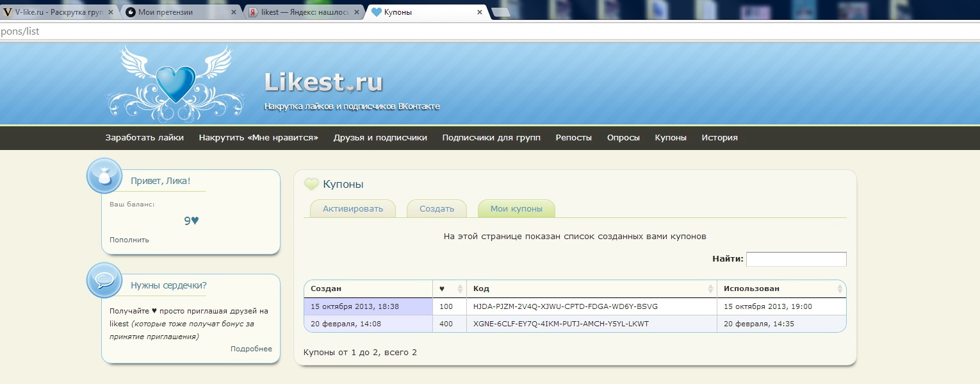Switch to the likest Яндекс browser tab
The image size is (980, 384).
(x=304, y=12)
